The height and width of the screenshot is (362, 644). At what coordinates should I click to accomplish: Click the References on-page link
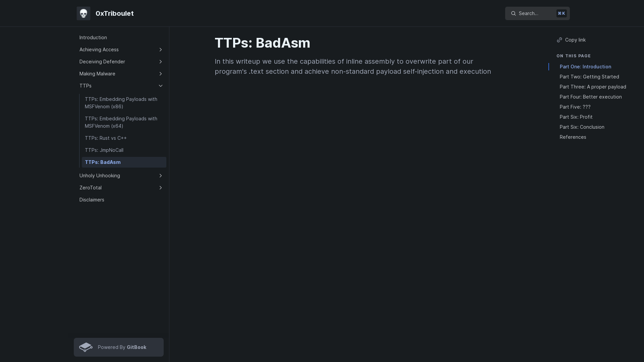(x=573, y=136)
